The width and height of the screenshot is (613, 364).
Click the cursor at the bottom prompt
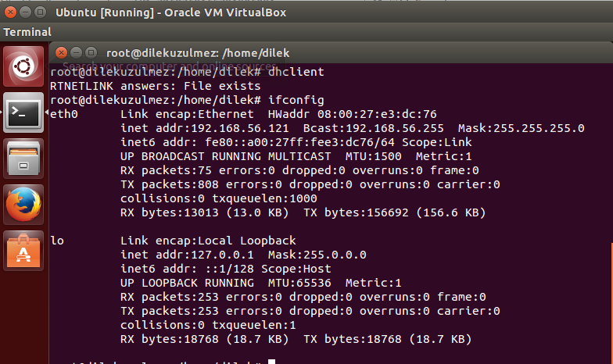click(x=272, y=362)
